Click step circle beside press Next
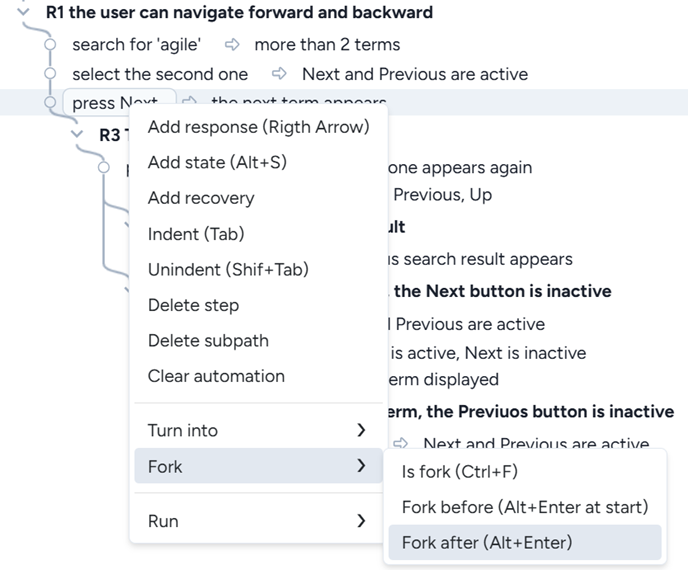The height and width of the screenshot is (570, 688). coord(51,102)
